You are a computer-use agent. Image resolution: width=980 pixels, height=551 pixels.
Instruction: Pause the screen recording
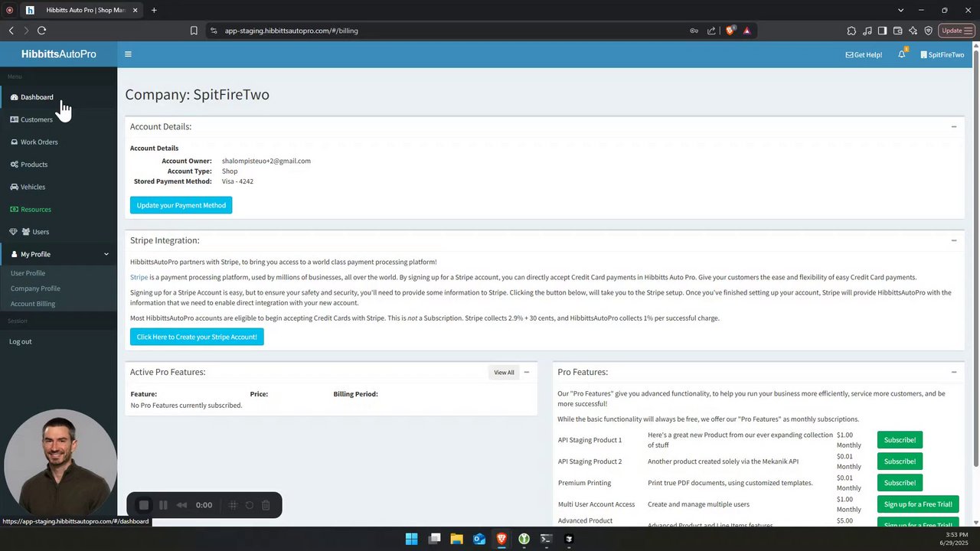[x=163, y=505]
